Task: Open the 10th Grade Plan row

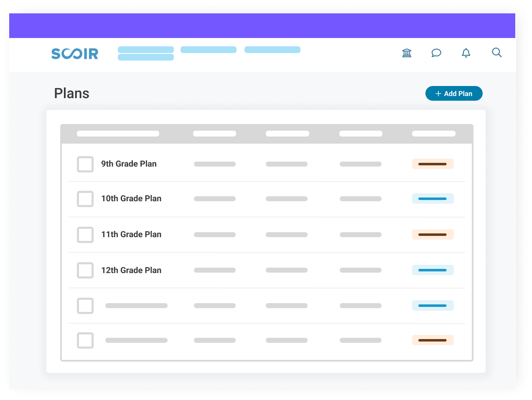Action: 267,199
